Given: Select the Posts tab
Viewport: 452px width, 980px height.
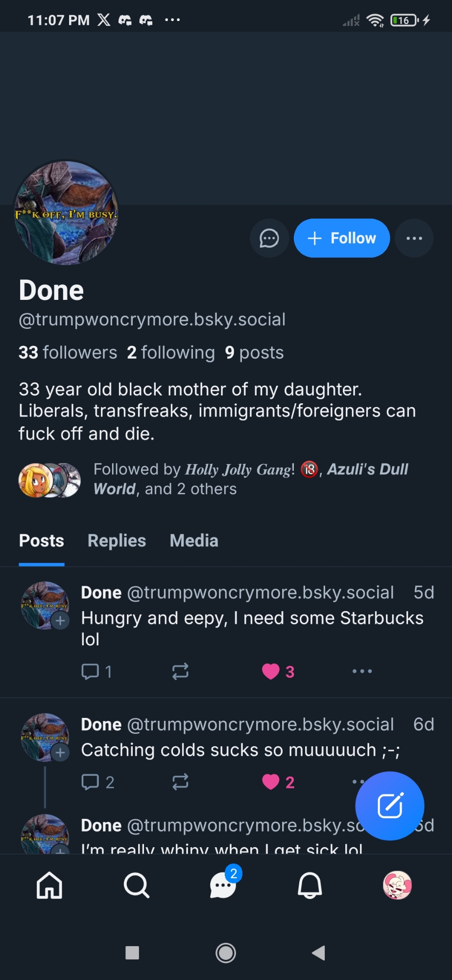Looking at the screenshot, I should point(42,541).
